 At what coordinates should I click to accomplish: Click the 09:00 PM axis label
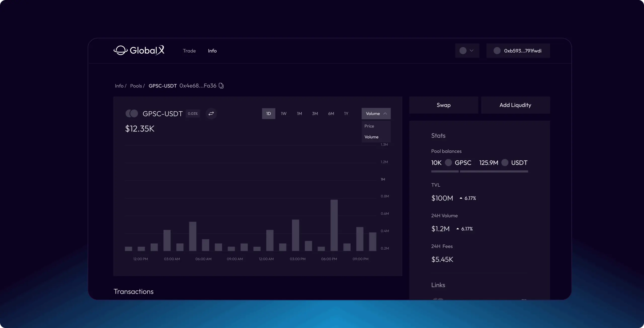click(360, 259)
